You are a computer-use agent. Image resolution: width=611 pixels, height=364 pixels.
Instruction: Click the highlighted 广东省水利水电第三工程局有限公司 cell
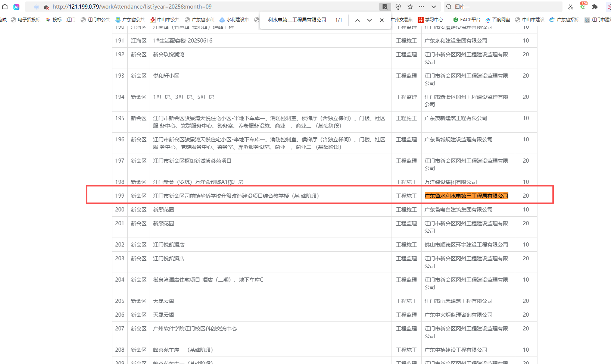tap(466, 196)
